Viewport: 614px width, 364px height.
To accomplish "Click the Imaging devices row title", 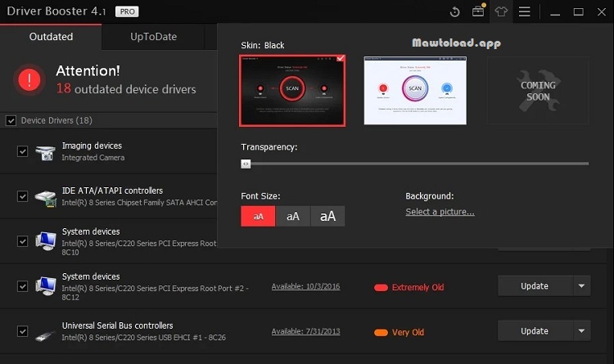I will tap(92, 146).
